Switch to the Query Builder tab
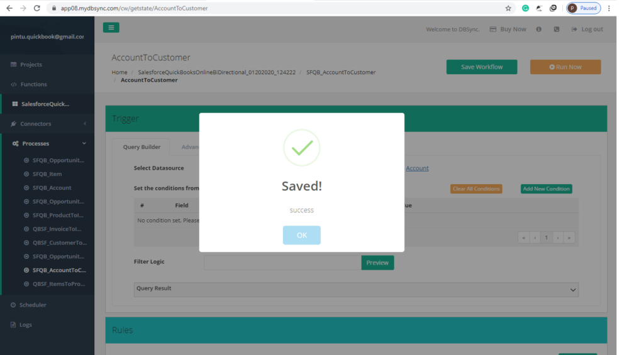 coord(142,147)
